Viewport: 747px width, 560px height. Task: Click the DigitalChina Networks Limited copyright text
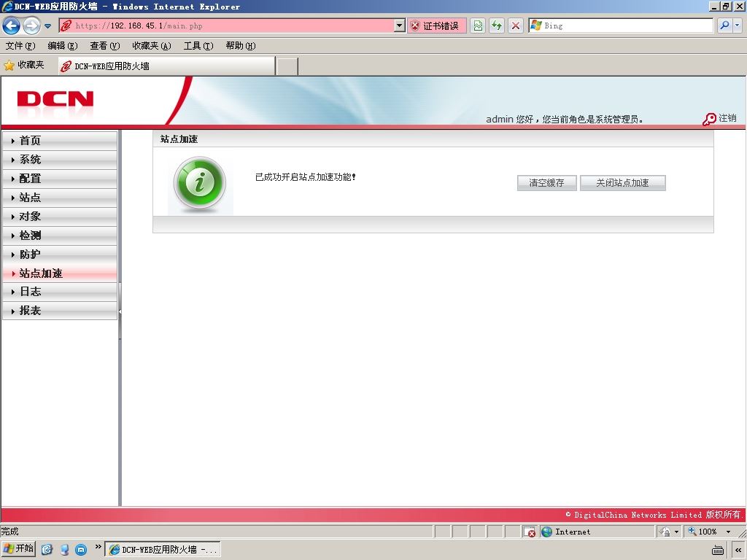[653, 515]
